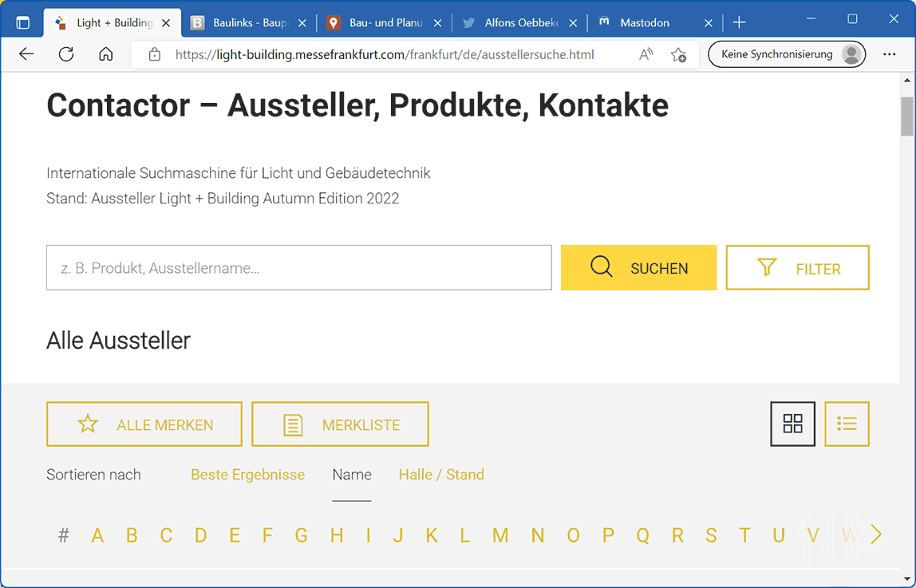Open the profile avatar icon
The height and width of the screenshot is (588, 916).
click(x=851, y=54)
